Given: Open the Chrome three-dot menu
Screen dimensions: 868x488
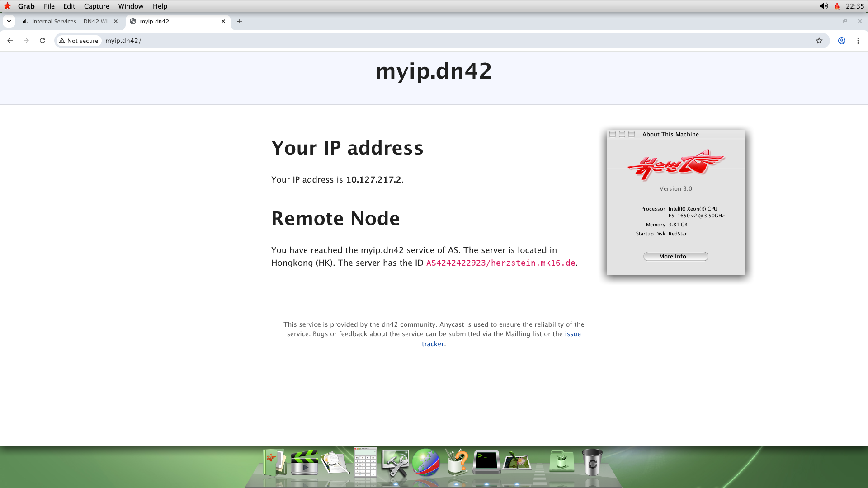Looking at the screenshot, I should click(x=858, y=41).
